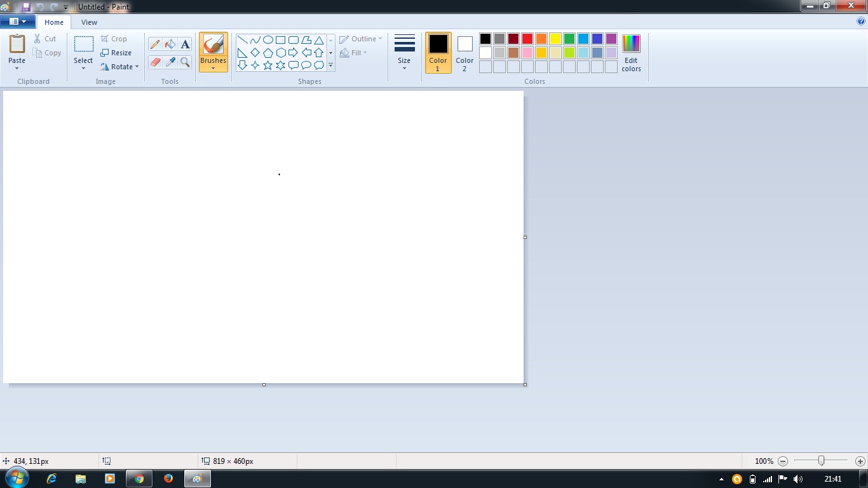Choose the Oval shape
Screen dimensions: 868x488
[268, 39]
